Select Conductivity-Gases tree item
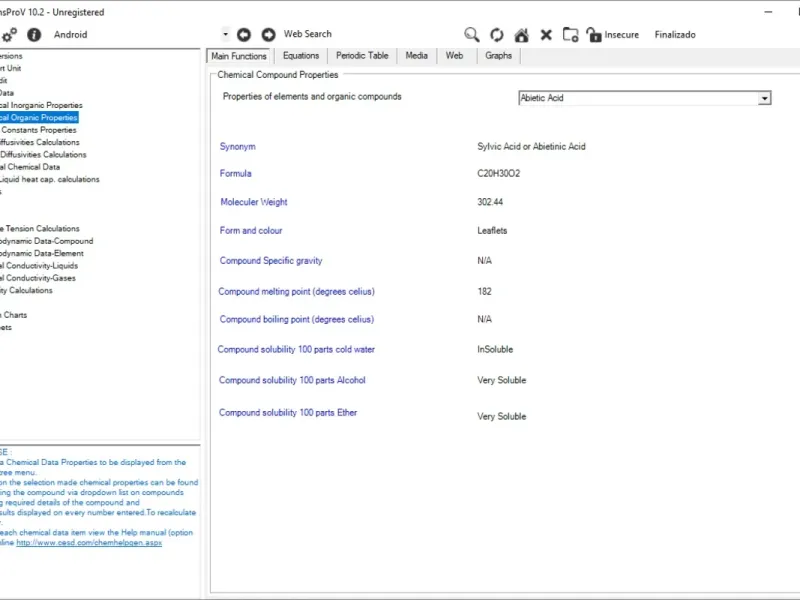This screenshot has width=800, height=600. coord(38,278)
